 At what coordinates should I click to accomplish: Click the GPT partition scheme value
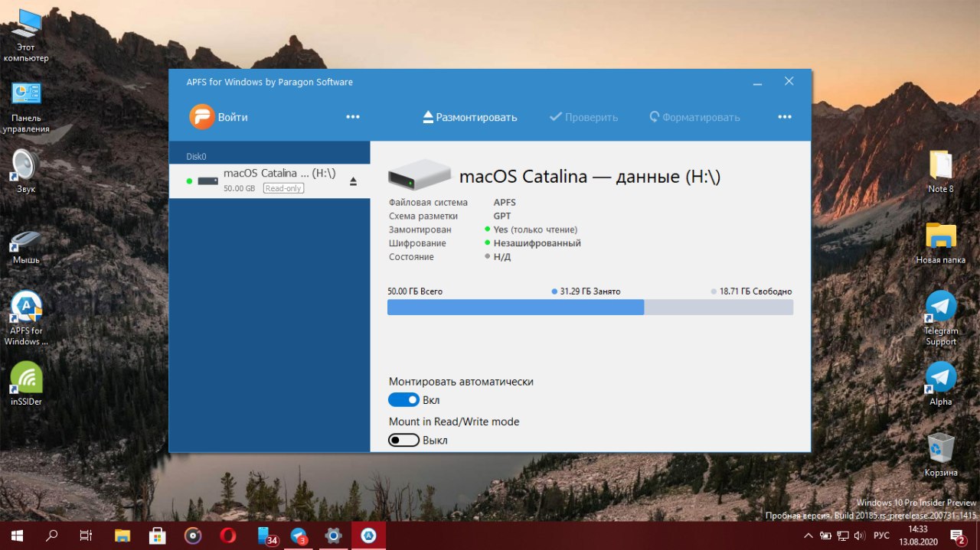[x=502, y=216]
